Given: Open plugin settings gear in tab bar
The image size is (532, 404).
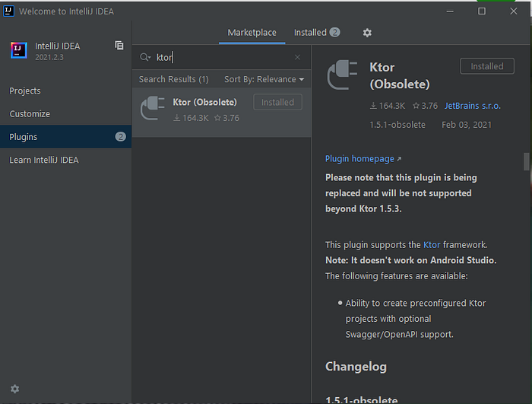Looking at the screenshot, I should click(x=367, y=33).
